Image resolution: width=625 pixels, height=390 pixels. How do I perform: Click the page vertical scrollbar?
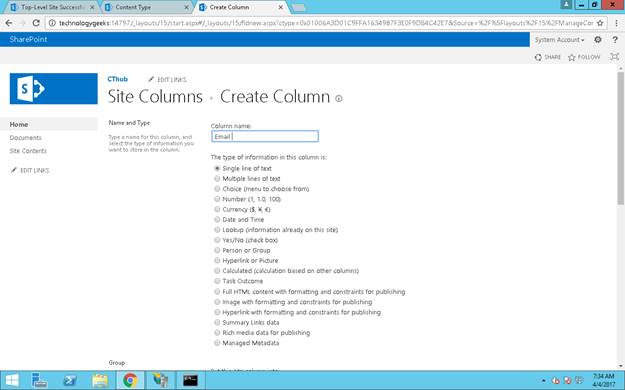click(621, 138)
